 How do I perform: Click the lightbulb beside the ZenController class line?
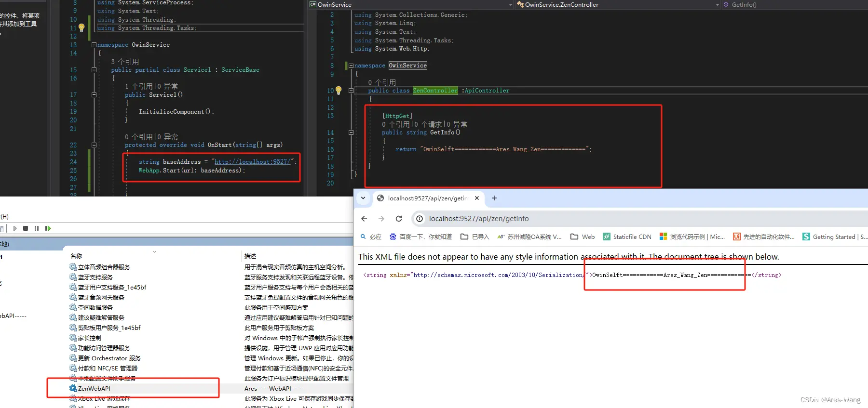tap(339, 90)
